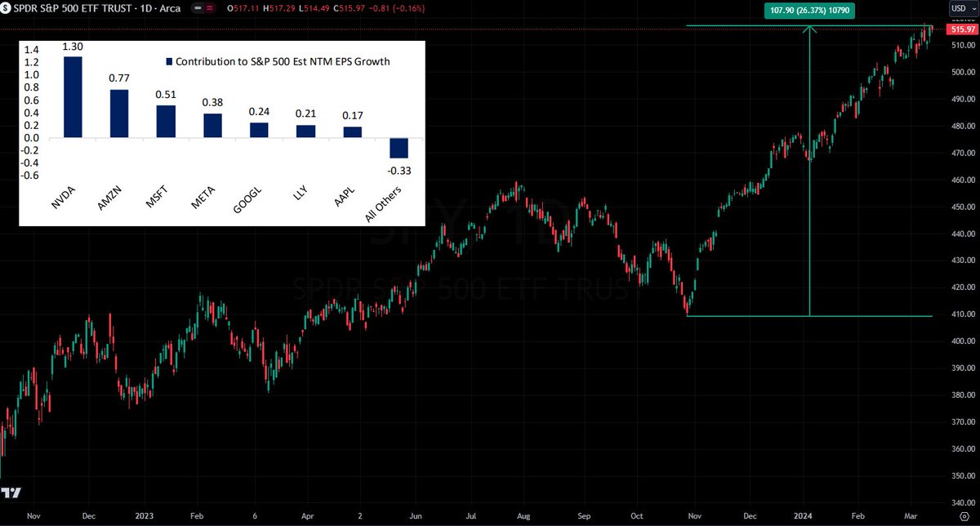The image size is (980, 526).
Task: Click the -0.33 value under All Others
Action: (x=399, y=169)
